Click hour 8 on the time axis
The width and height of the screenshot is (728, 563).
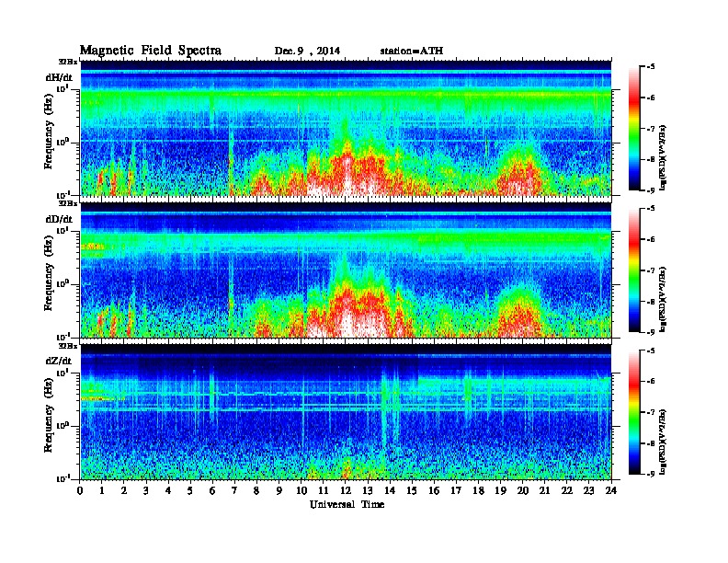coord(256,490)
